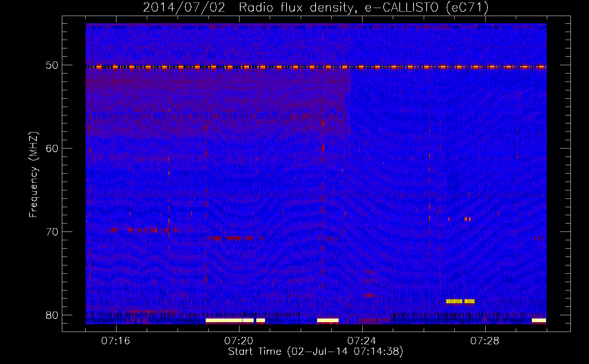Screen dimensions: 589x364
Task: Click the 07:20 time tick label
Action: click(x=239, y=341)
